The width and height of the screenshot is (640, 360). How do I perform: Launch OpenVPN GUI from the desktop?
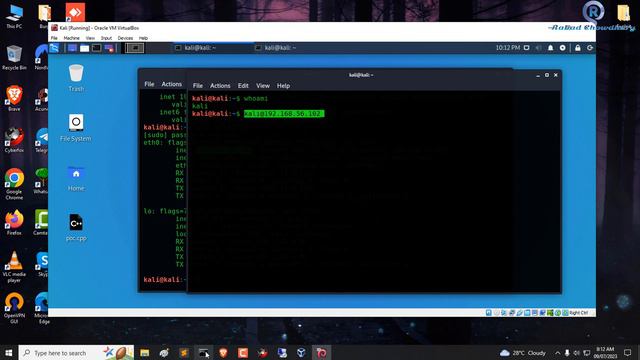(14, 308)
